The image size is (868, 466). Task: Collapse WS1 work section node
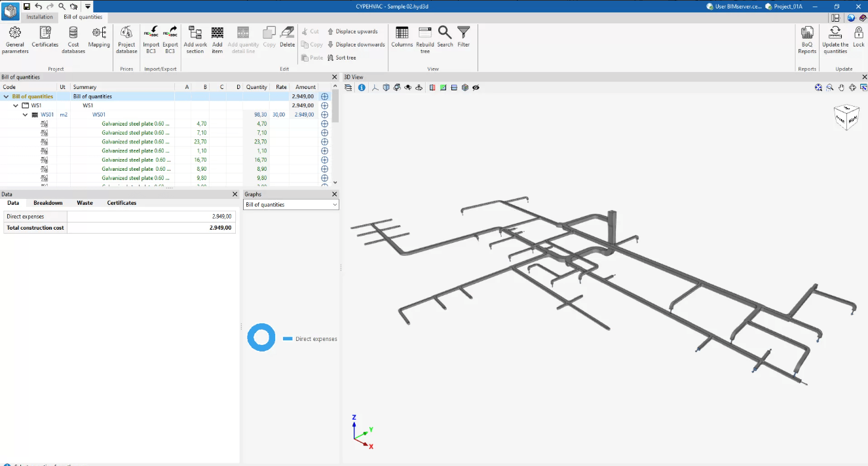click(16, 105)
